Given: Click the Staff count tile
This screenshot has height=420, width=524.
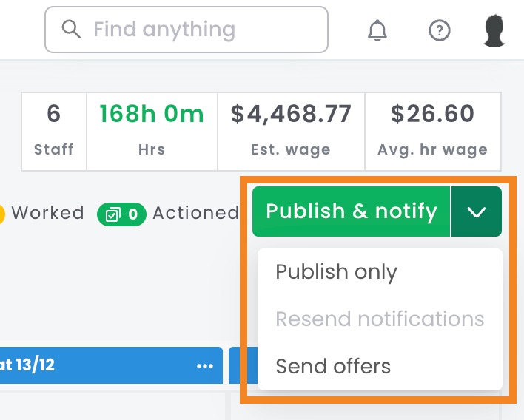Looking at the screenshot, I should [54, 131].
